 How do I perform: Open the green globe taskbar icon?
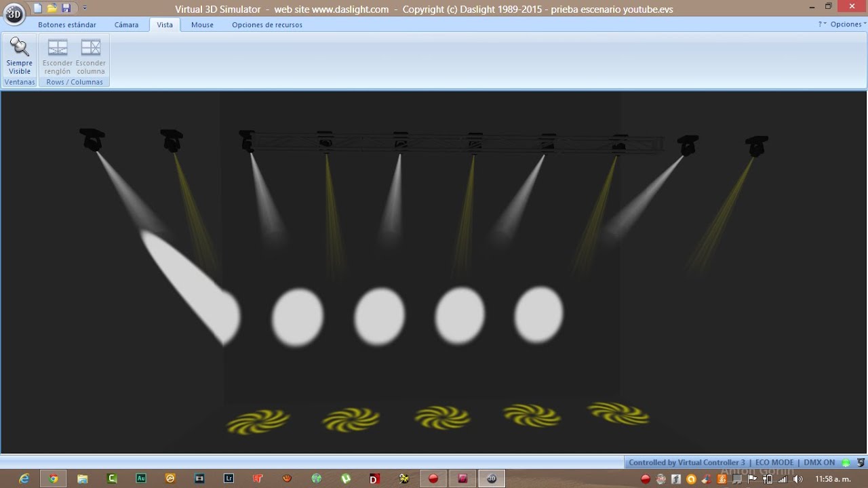tap(317, 479)
